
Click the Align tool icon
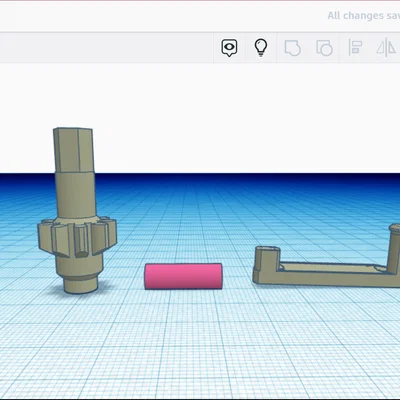tap(355, 47)
